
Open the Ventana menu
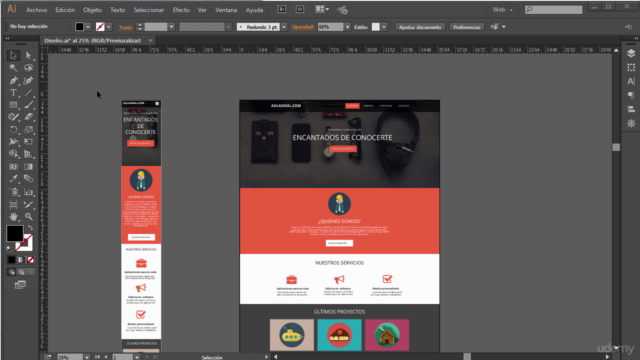(x=226, y=9)
